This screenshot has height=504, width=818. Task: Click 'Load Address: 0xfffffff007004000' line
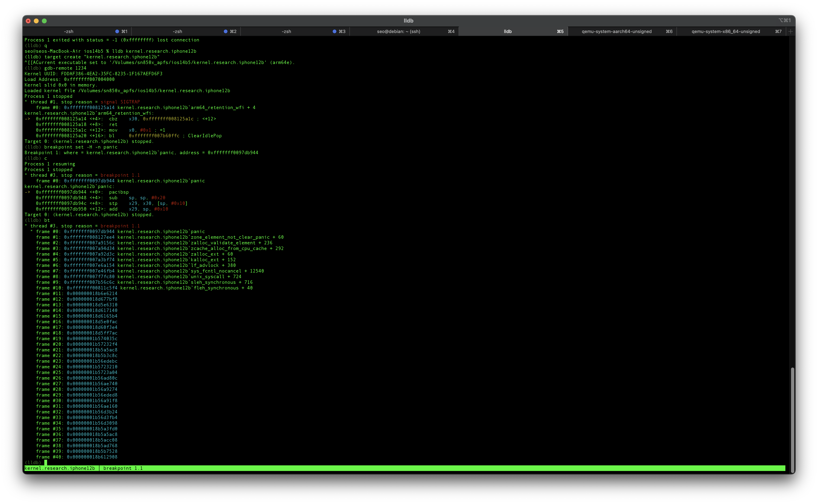[x=69, y=79]
